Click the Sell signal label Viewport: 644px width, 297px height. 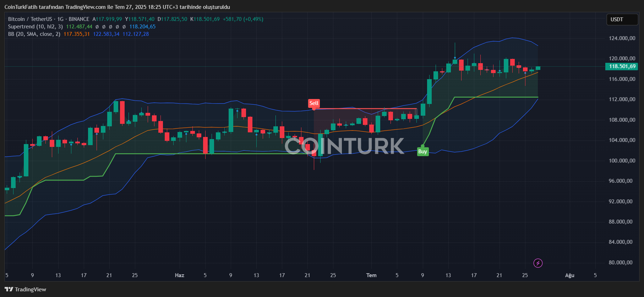[x=314, y=103]
